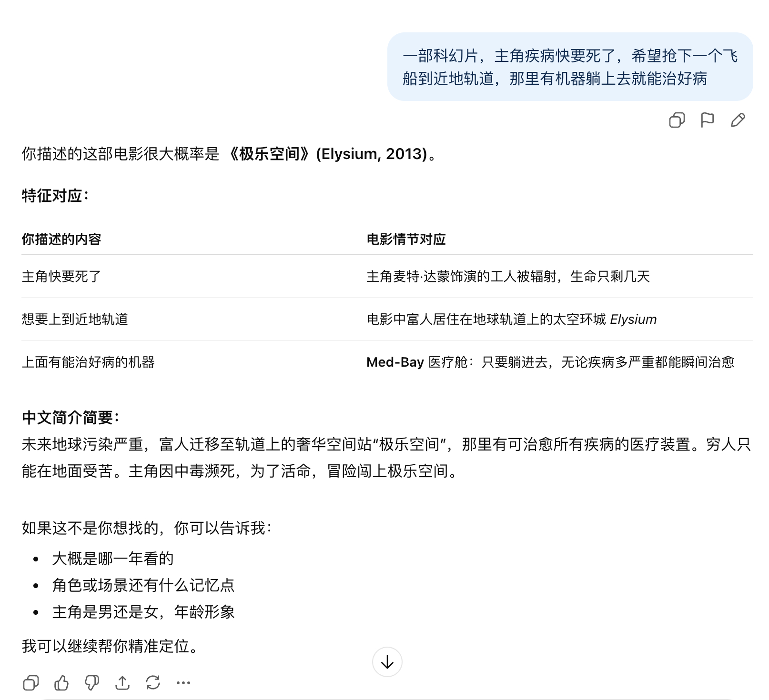
Task: Click the cell describing the 太空环城 Elysium
Action: (x=511, y=319)
